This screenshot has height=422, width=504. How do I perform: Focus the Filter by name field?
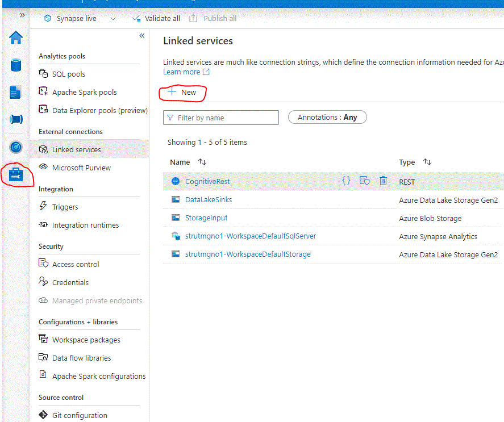[x=221, y=118]
